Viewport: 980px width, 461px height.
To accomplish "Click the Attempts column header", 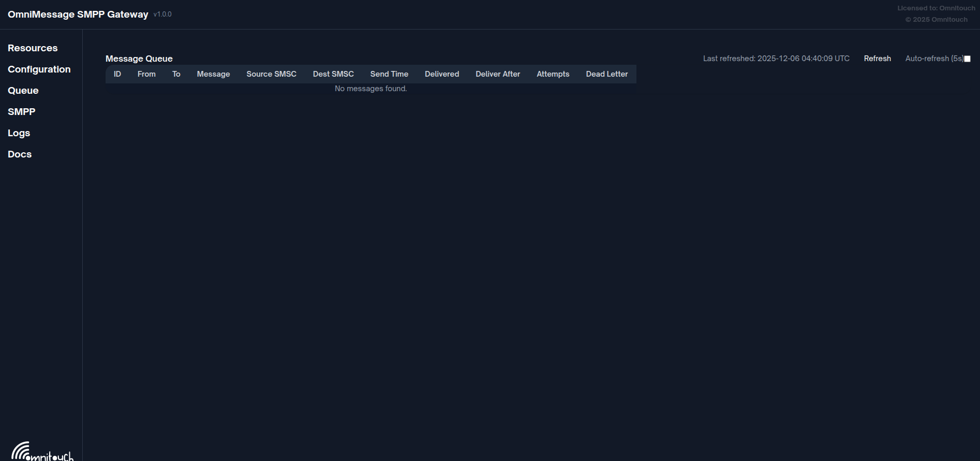I will point(553,74).
